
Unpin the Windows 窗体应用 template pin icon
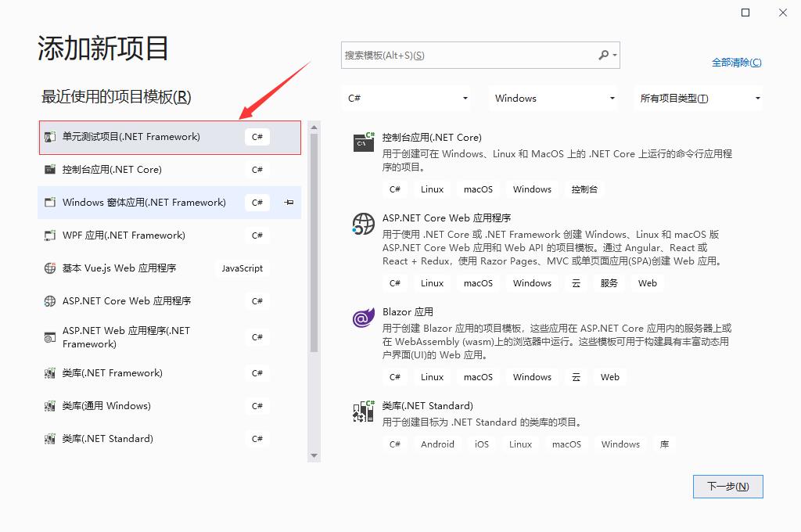[x=289, y=203]
